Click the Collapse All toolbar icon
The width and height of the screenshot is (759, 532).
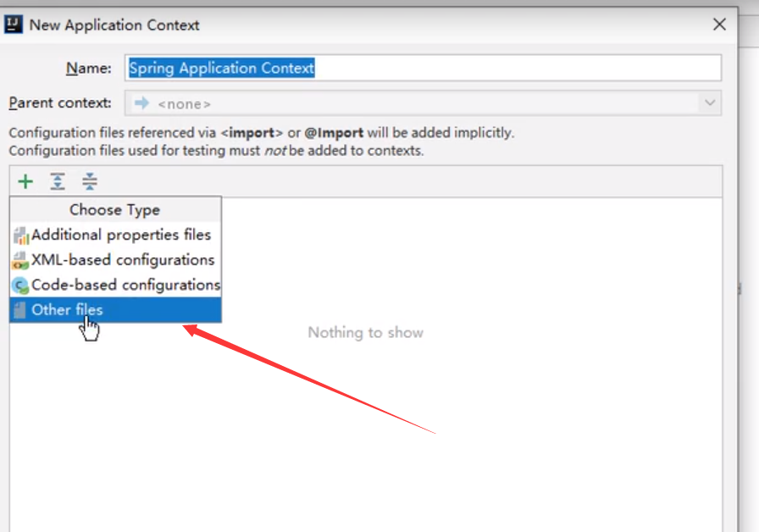[x=90, y=181]
